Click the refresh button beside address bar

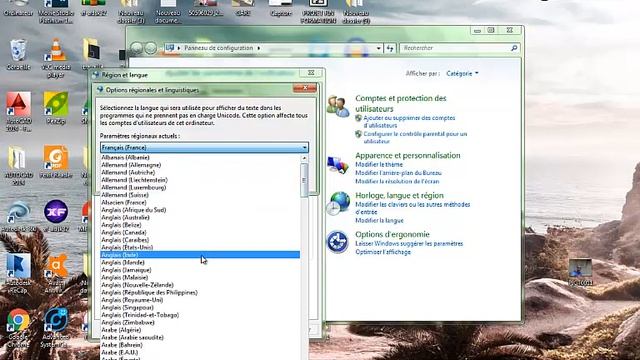[x=390, y=48]
